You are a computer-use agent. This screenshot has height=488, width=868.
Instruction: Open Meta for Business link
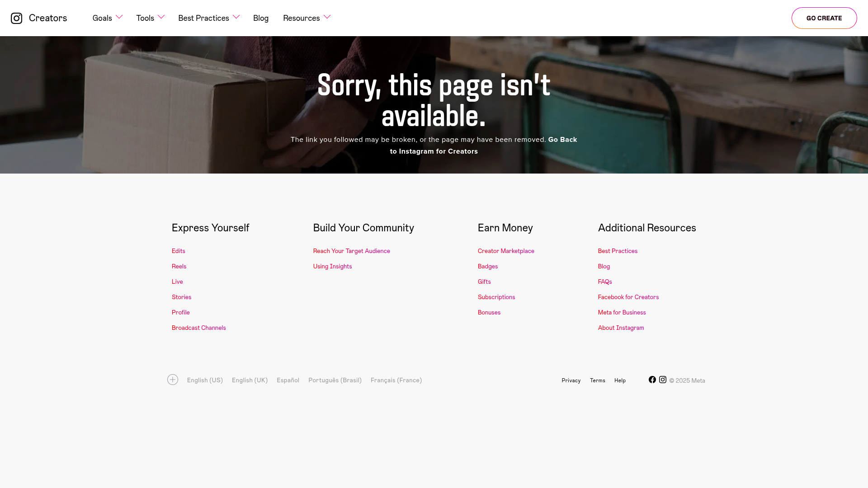(622, 312)
